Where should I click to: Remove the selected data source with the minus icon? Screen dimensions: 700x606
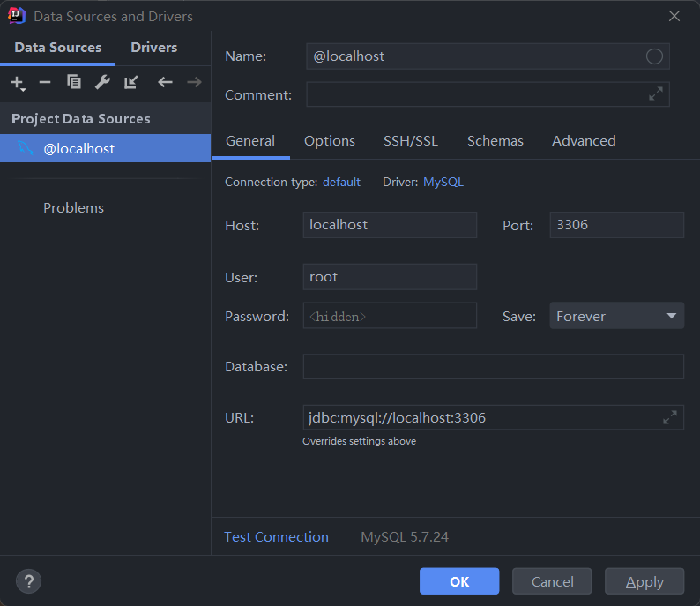tap(45, 82)
